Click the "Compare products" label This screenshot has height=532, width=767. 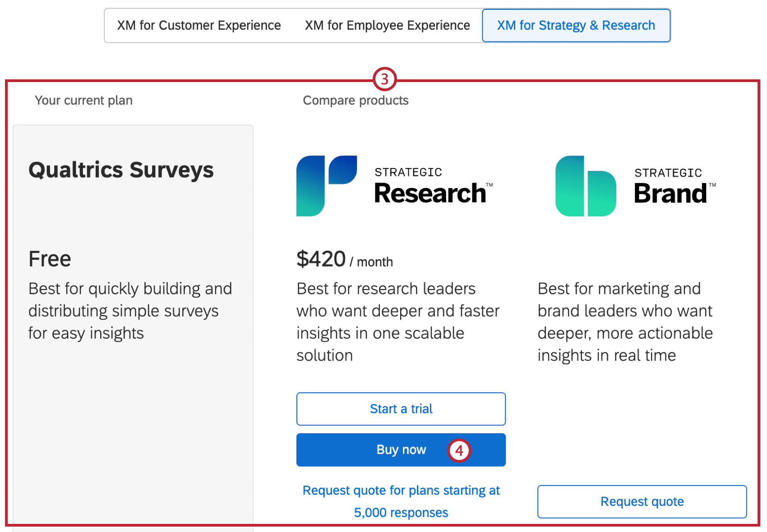356,100
